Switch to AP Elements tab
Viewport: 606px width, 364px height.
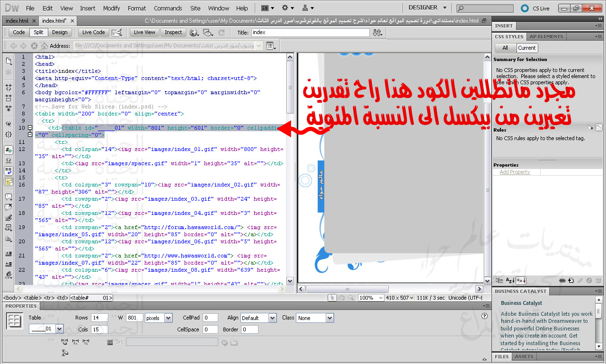click(x=546, y=36)
